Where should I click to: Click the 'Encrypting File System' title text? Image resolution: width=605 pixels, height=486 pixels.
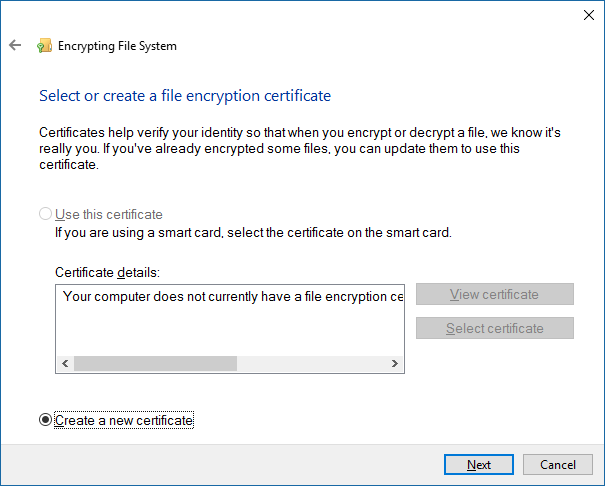118,46
